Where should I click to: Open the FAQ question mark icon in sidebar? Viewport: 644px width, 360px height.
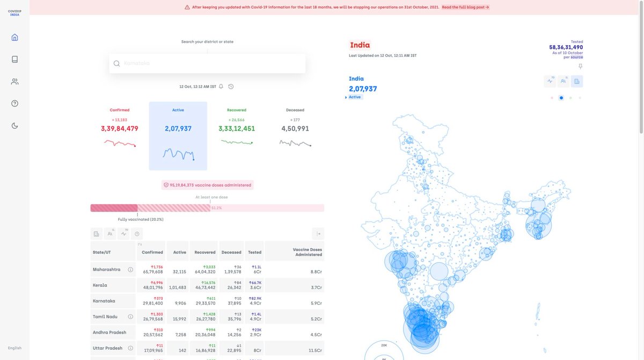pos(14,103)
